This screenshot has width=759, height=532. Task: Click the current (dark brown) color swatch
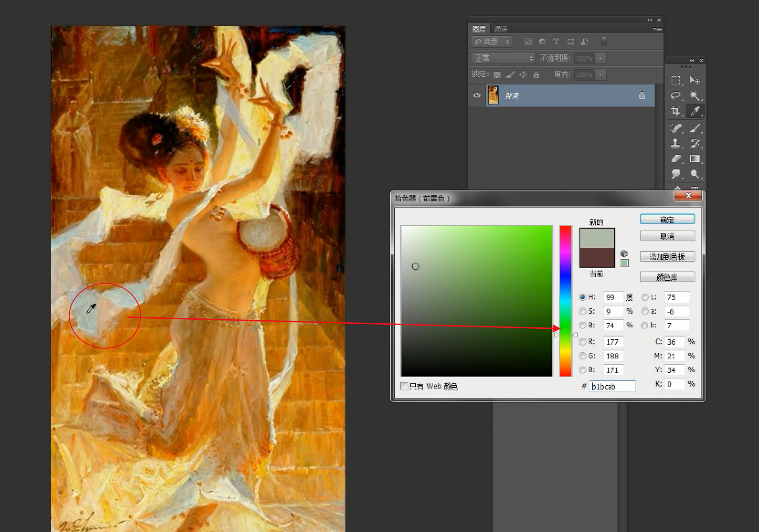coord(597,258)
